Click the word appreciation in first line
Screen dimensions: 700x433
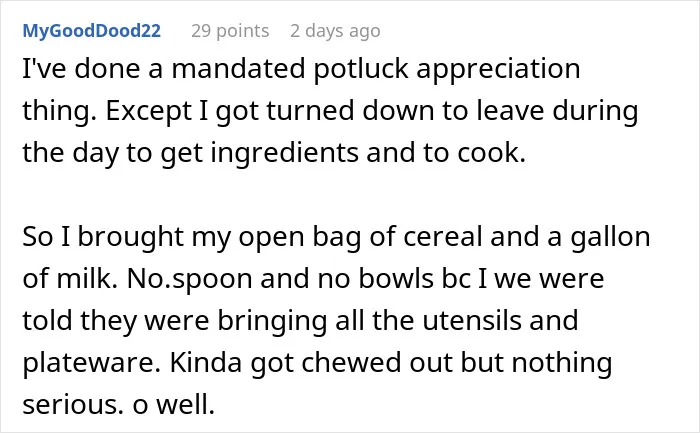[x=498, y=69]
